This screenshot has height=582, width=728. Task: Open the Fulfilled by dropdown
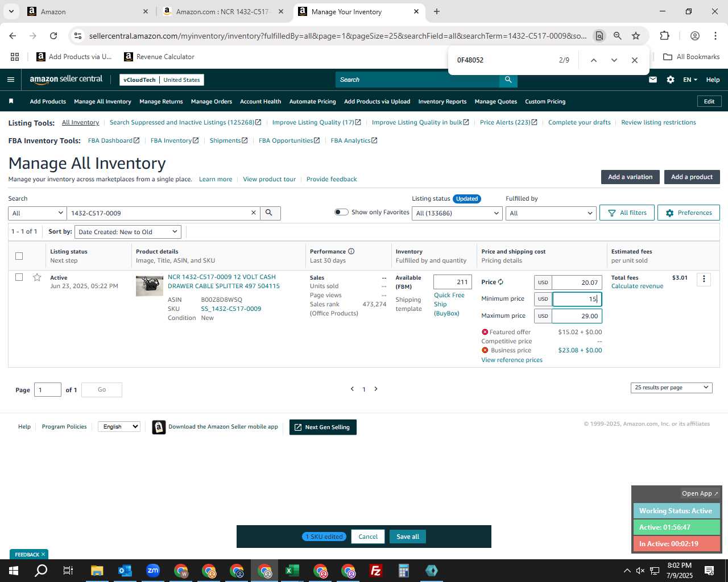(x=551, y=213)
